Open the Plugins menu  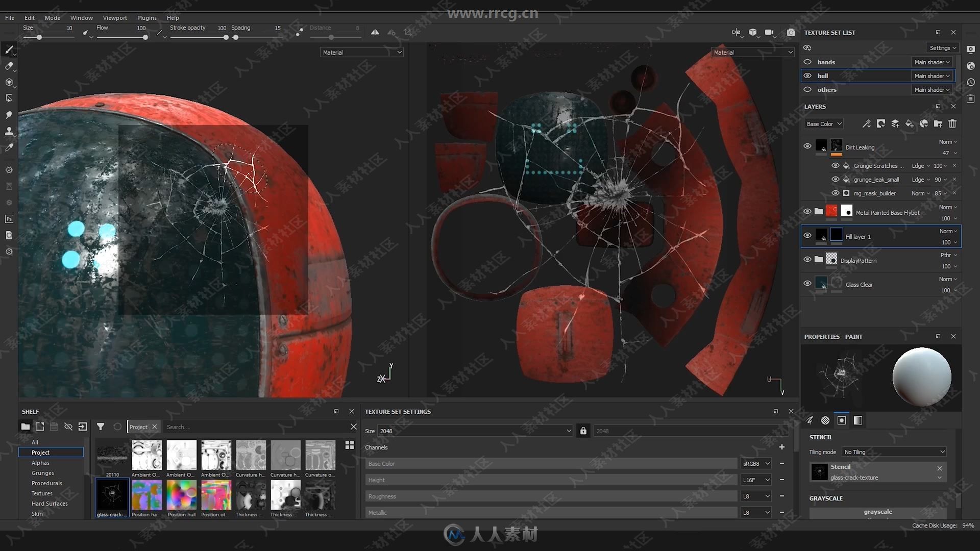click(x=147, y=17)
